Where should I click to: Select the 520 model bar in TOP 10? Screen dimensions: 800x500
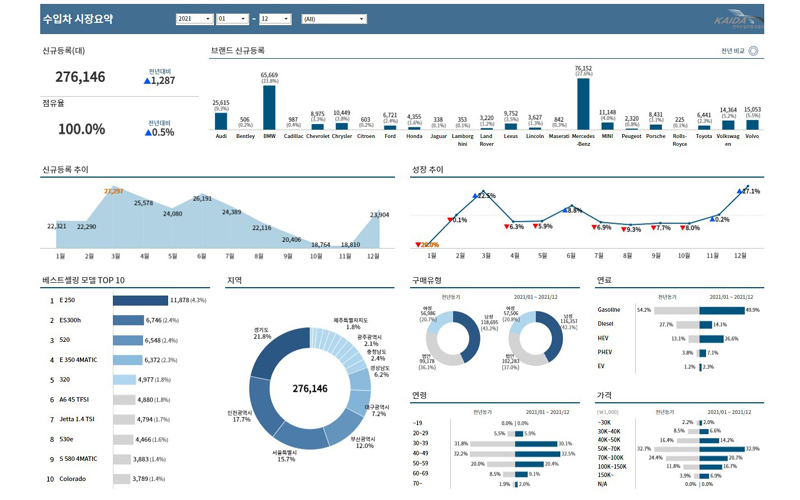pyautogui.click(x=128, y=340)
